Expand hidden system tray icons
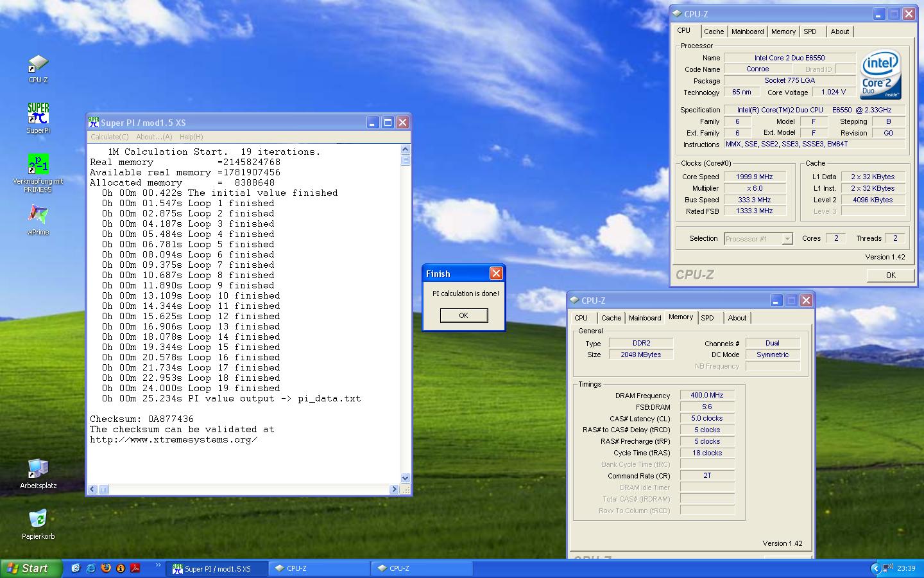 coord(875,568)
